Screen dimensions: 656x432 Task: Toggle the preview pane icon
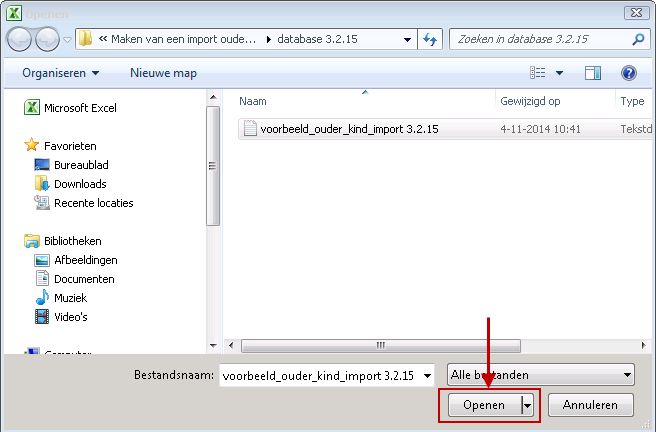593,73
